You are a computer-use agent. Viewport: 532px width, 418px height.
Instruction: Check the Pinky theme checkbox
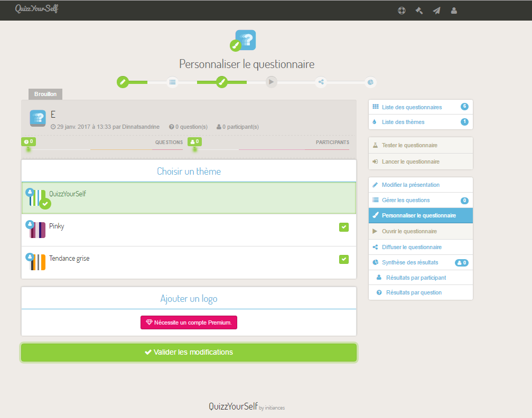coord(344,227)
